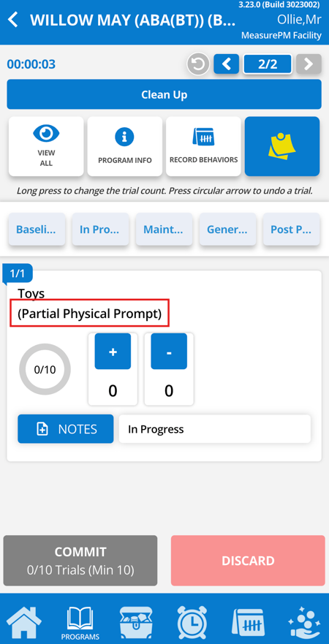The height and width of the screenshot is (644, 329).
Task: Go to previous program arrow
Action: (227, 64)
